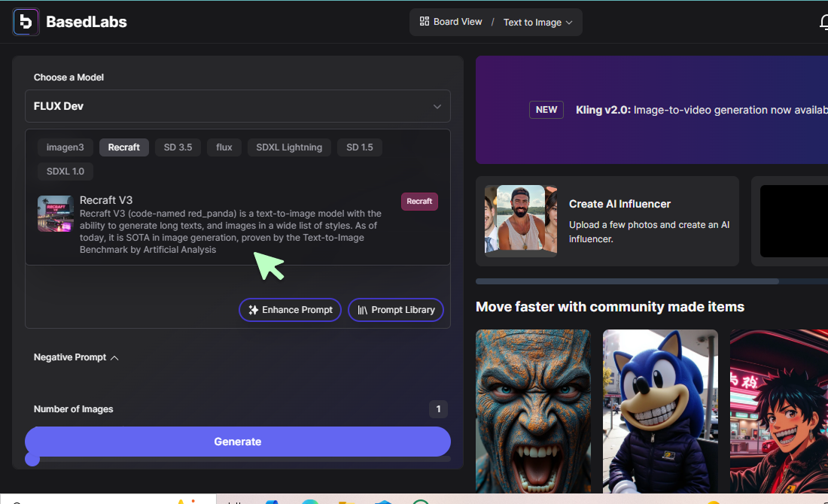This screenshot has height=504, width=828.
Task: Click the Generate button
Action: point(238,442)
